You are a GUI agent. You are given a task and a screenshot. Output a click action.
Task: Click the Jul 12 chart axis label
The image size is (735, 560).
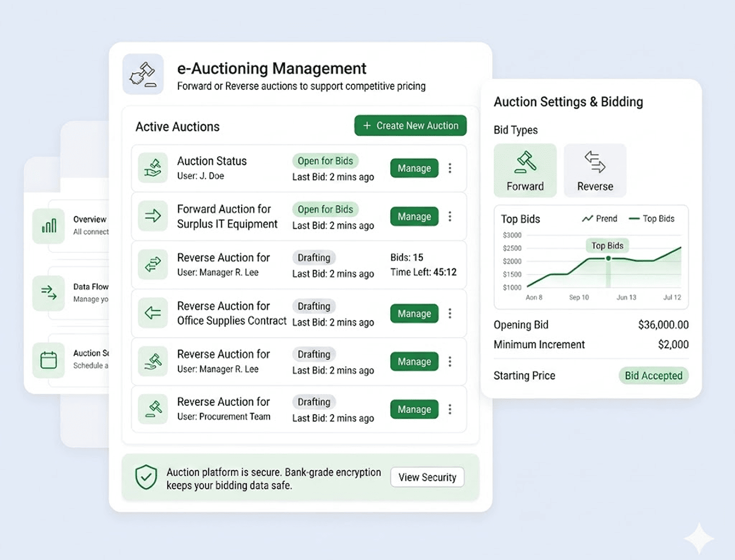coord(672,297)
